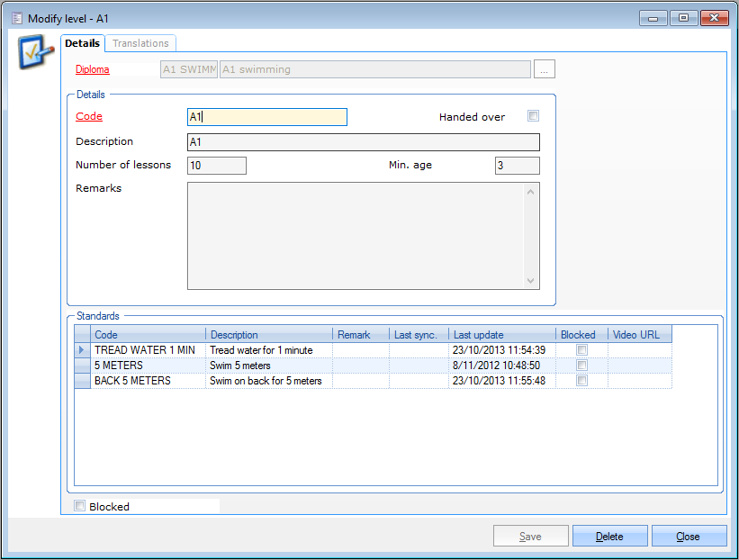Tick Blocked for the TREAD WATER 1 MIN standard

pyautogui.click(x=581, y=350)
